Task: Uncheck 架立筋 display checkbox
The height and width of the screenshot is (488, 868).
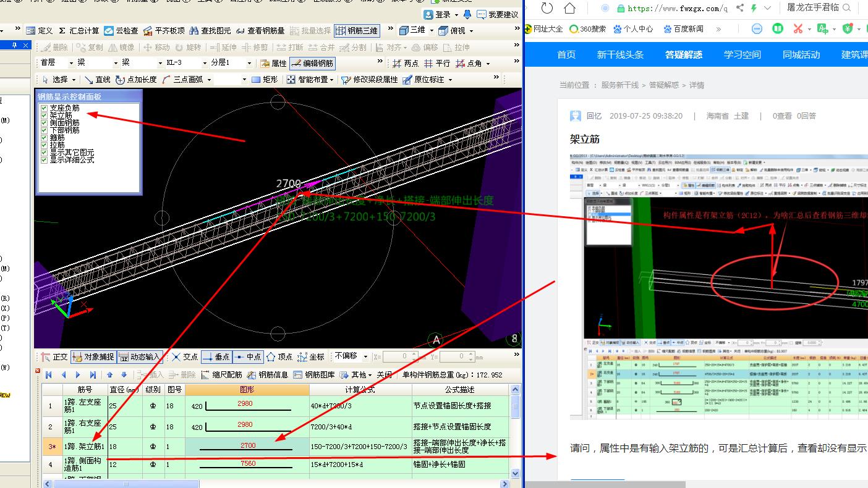Action: pos(44,116)
